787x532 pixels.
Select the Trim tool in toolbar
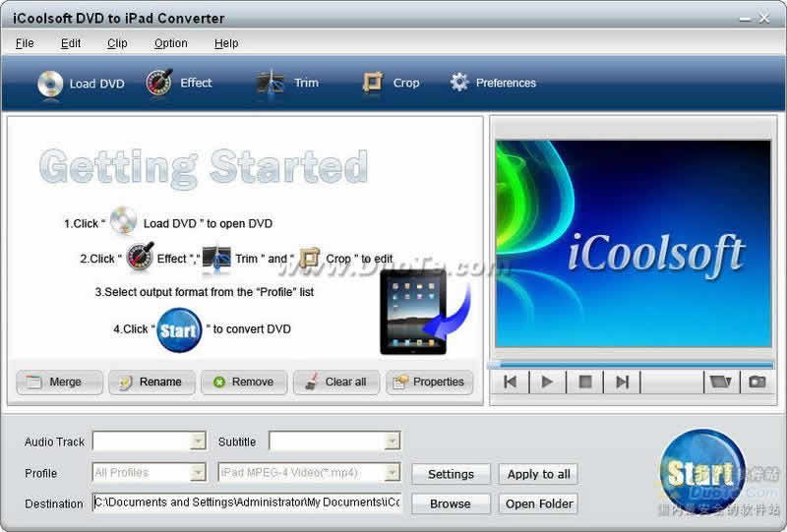coord(271,84)
